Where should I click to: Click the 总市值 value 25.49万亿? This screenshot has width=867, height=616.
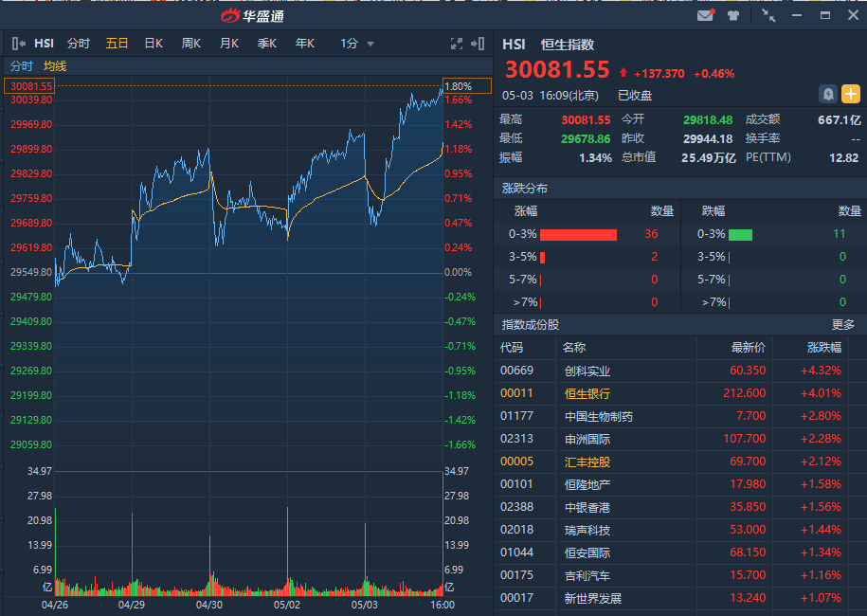[x=709, y=158]
